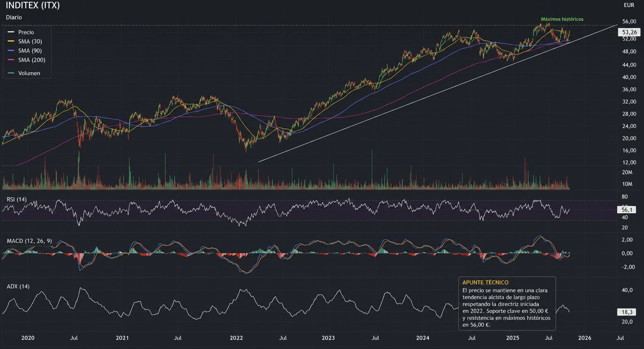Click the 44,00 price axis label

pyautogui.click(x=629, y=65)
